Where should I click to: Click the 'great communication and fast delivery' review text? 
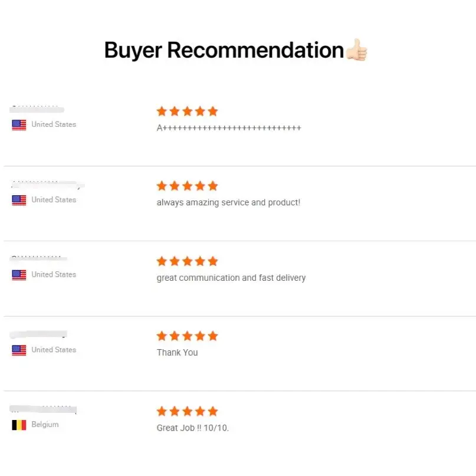(231, 278)
